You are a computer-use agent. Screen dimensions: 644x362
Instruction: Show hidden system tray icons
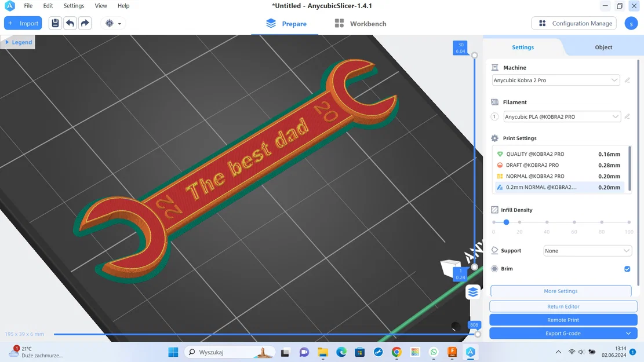coord(558,352)
